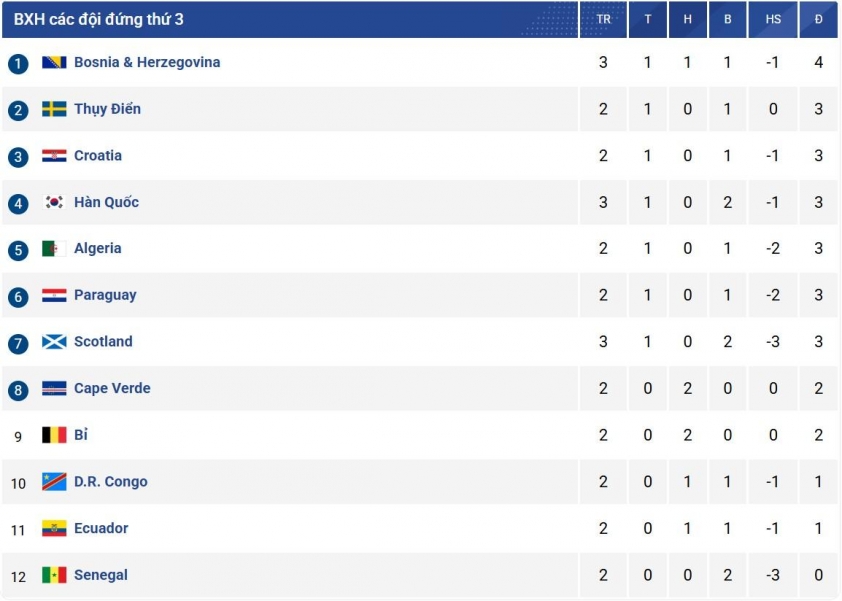Click the D.R. Congo flag icon
This screenshot has width=842, height=601.
54,482
